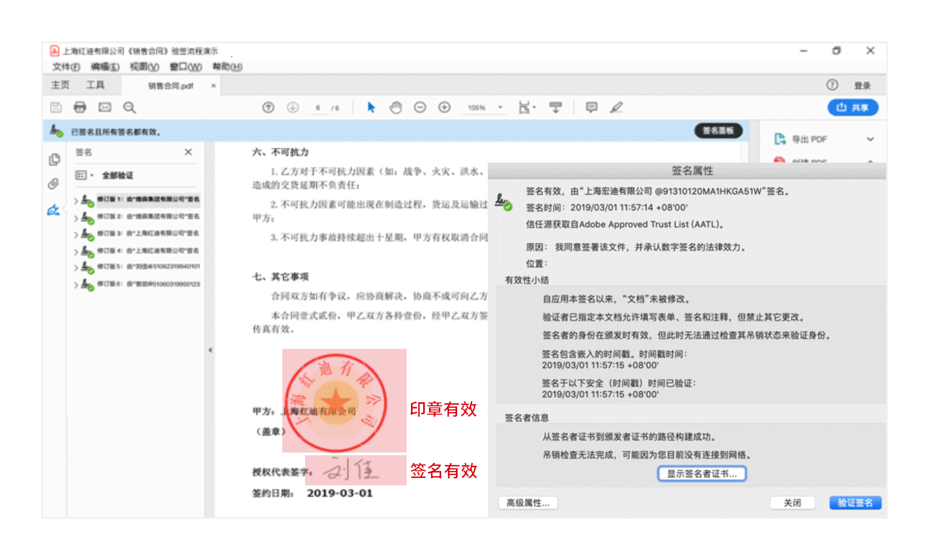Viewport: 929px width, 560px height.
Task: Send file via email envelope icon
Action: 105,107
